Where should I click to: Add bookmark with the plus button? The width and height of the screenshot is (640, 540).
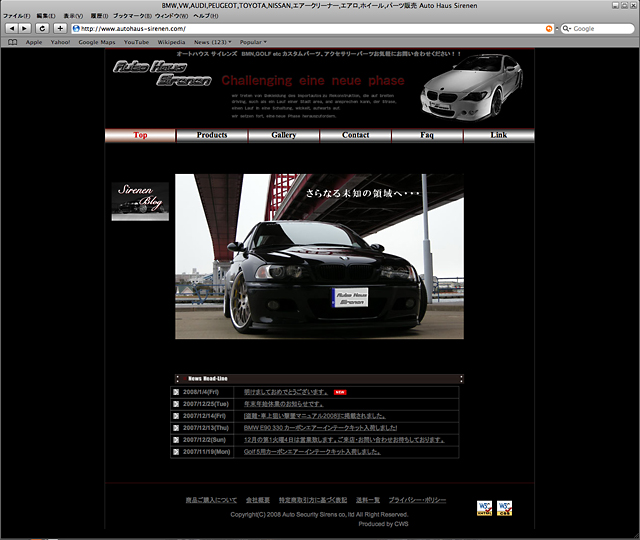coord(60,28)
